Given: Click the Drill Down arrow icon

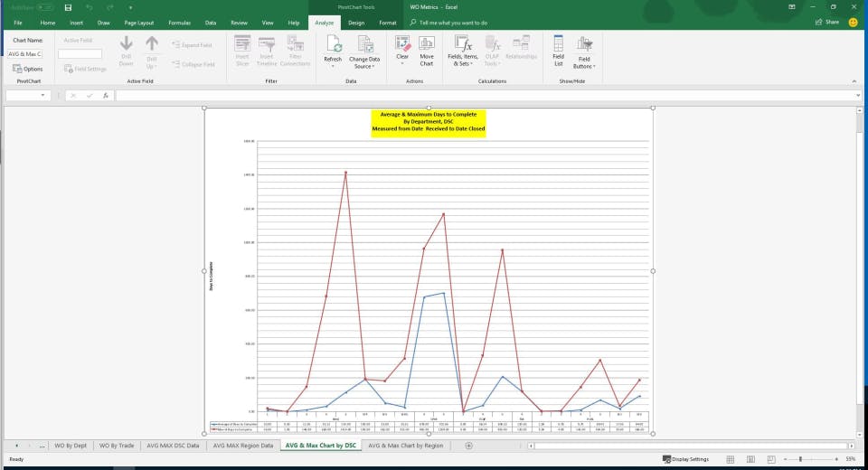Looking at the screenshot, I should point(127,44).
